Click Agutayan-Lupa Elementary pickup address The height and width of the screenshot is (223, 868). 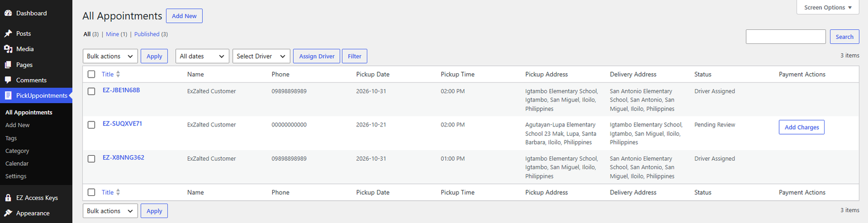tap(560, 133)
